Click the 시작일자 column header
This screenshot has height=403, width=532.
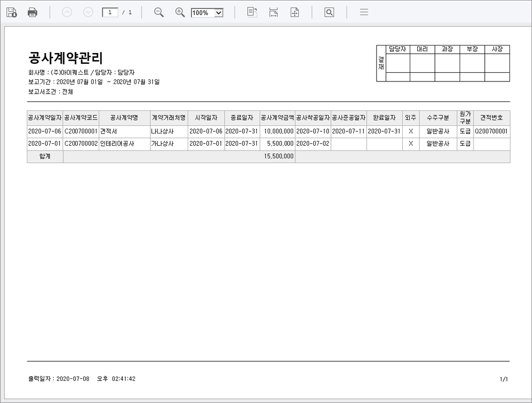[x=206, y=118]
